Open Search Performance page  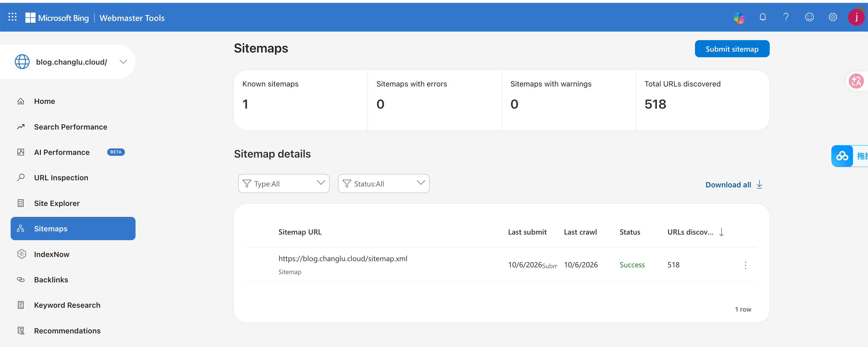[x=73, y=127]
